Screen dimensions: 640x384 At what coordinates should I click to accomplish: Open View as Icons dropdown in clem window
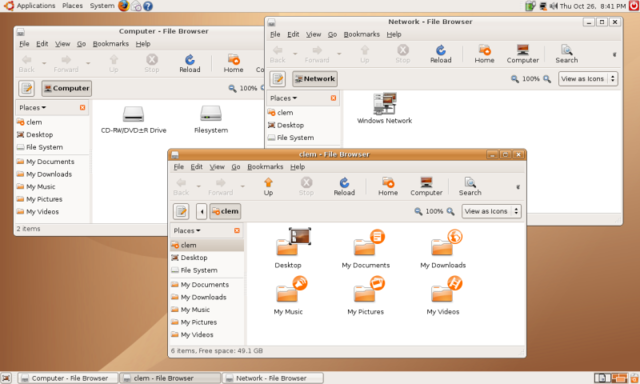click(491, 211)
